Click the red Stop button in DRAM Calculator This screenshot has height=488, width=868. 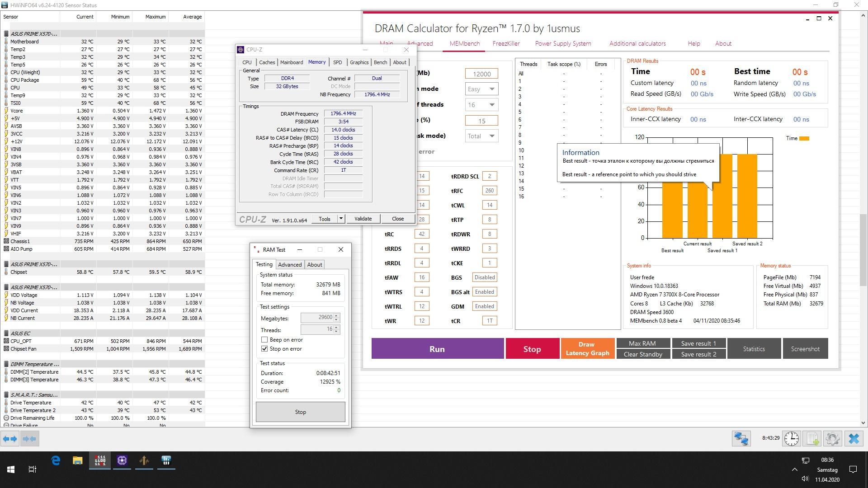[532, 349]
